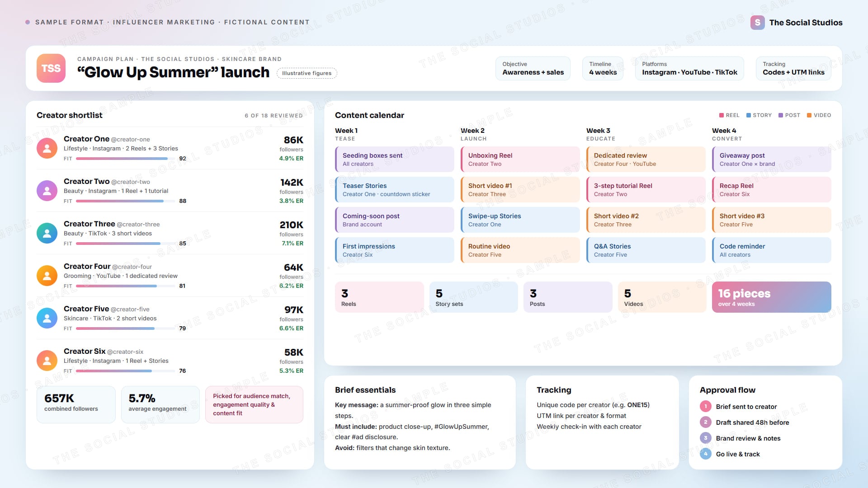
Task: Open the Unboxing Reel card
Action: point(520,160)
